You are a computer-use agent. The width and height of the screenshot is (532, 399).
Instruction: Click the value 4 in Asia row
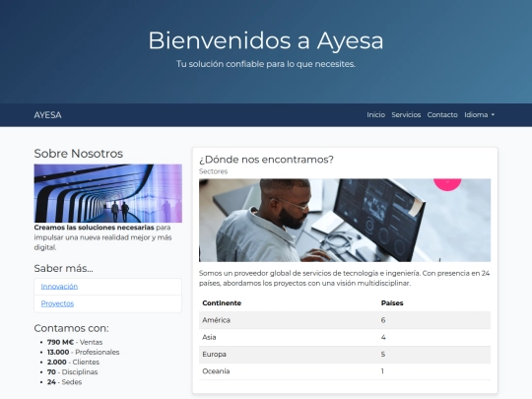pos(383,337)
